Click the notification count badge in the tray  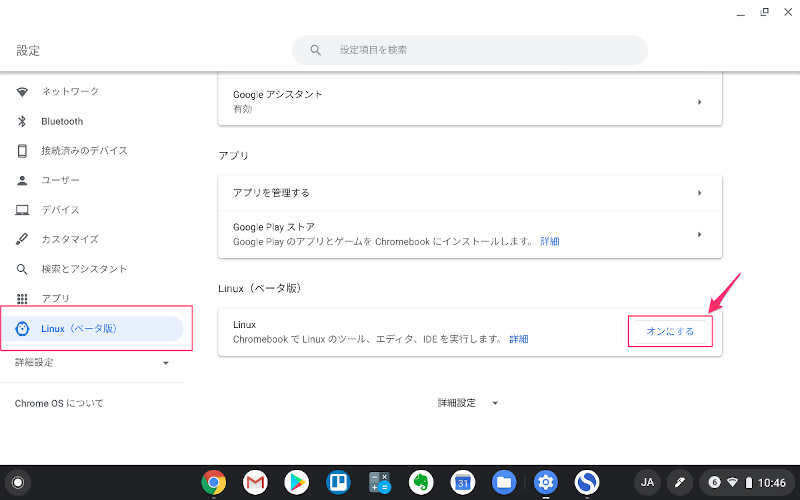click(x=714, y=482)
